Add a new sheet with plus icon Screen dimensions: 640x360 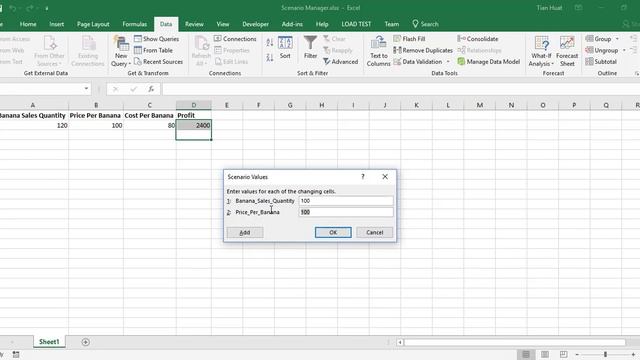point(85,342)
